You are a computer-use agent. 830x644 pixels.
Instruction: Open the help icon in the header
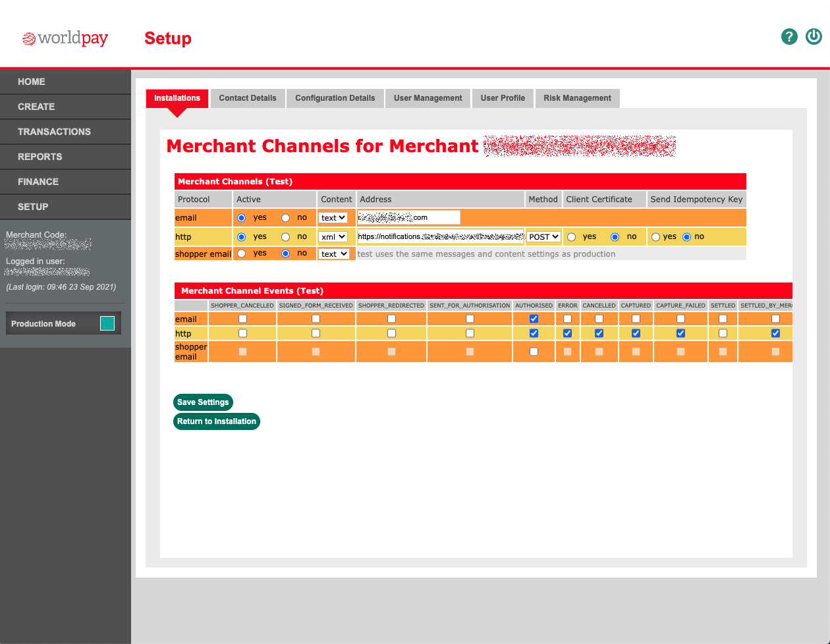pos(789,37)
